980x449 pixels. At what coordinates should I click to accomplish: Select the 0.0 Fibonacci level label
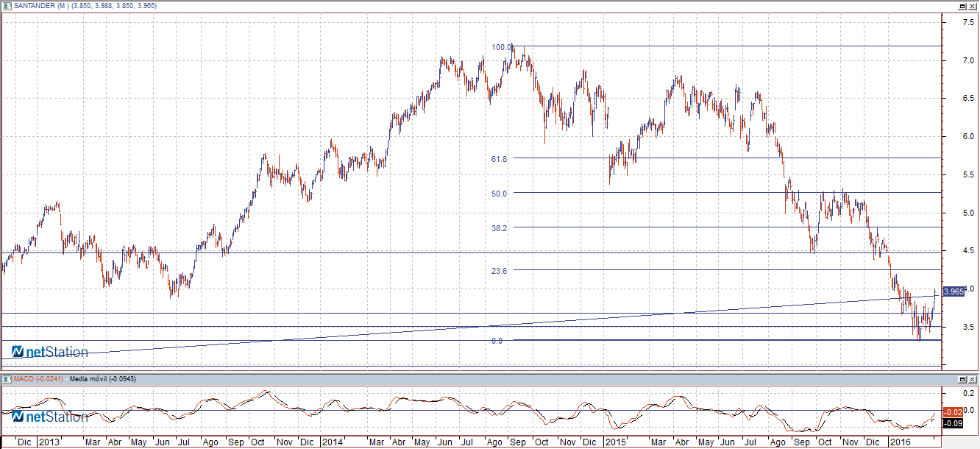pyautogui.click(x=497, y=341)
